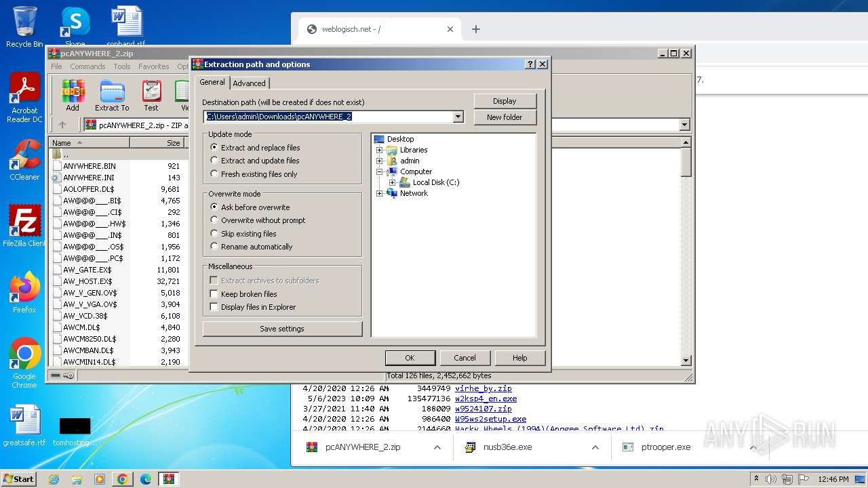Click the Add toolbar icon in WinRAR
This screenshot has width=868, height=488.
tap(73, 96)
